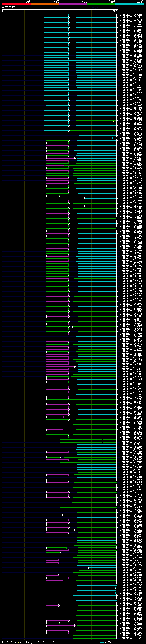The image size is (146, 644).
Task: Select the UniRef100_C6TDZ0 label
Action: (131, 83)
